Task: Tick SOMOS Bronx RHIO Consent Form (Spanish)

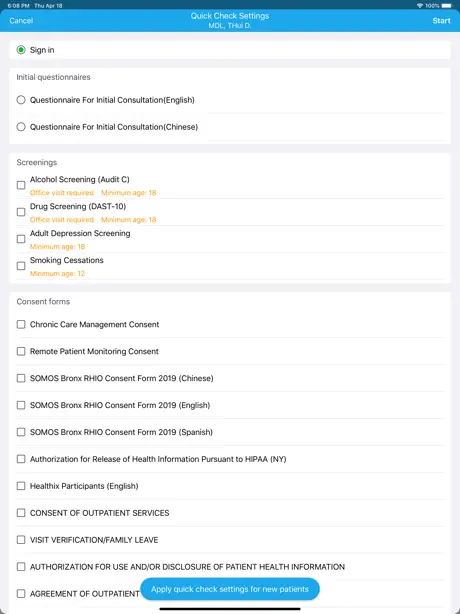Action: coord(21,432)
